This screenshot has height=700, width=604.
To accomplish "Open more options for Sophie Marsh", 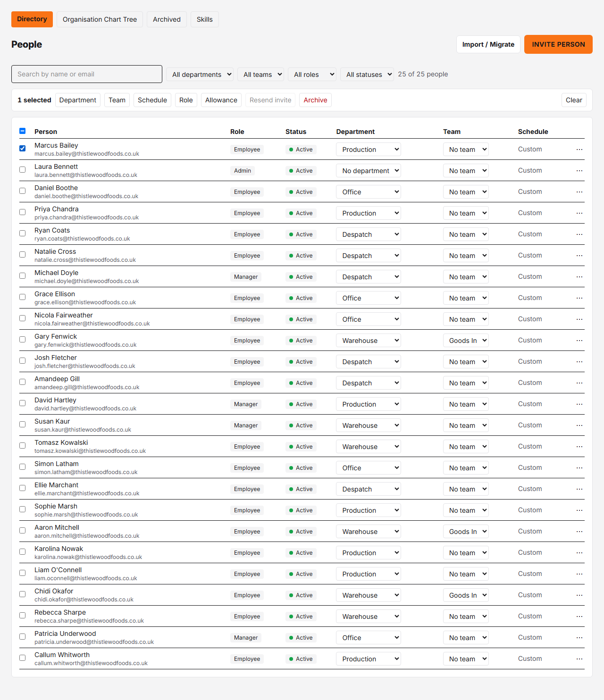I will pos(579,510).
